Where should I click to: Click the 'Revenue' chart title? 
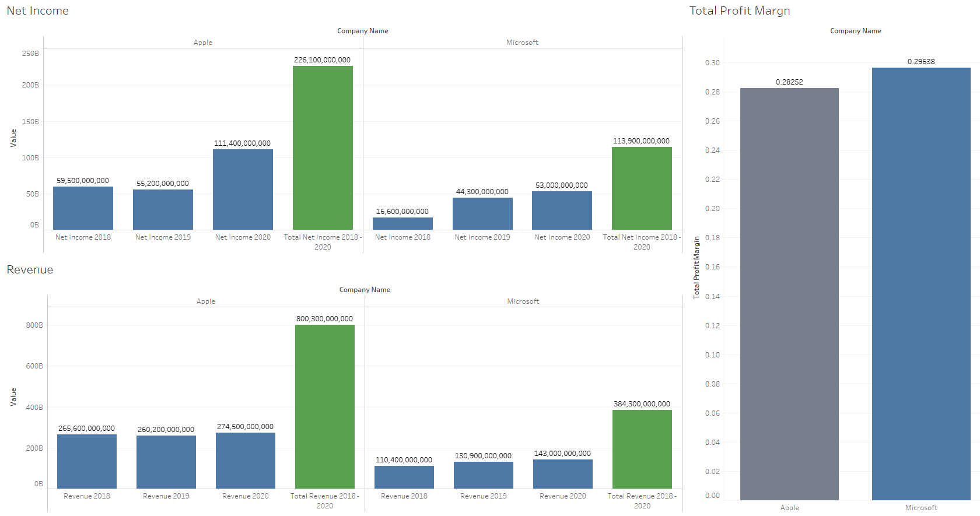[x=30, y=269]
